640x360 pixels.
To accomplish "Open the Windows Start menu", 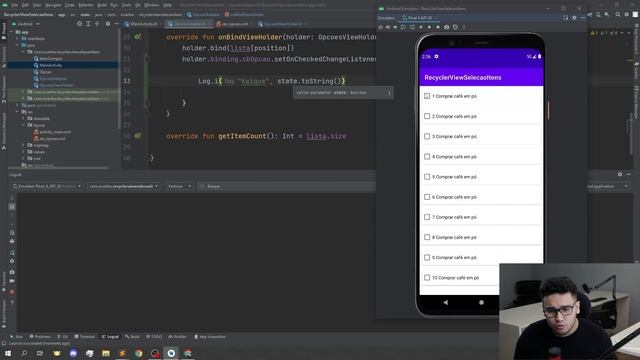I will [x=8, y=353].
